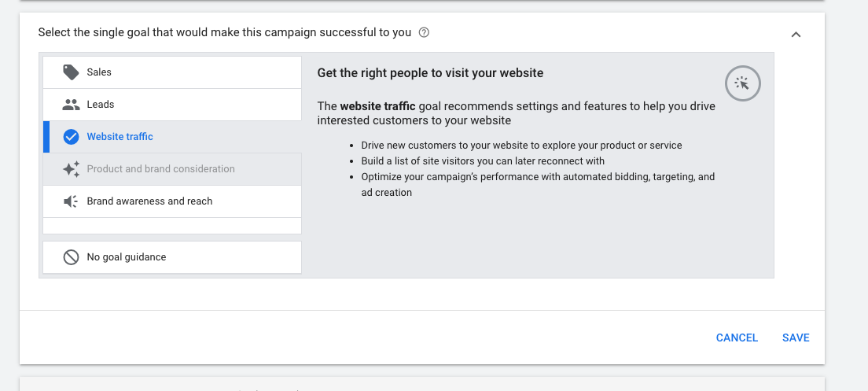This screenshot has height=391, width=868.
Task: Click the Leads people icon
Action: [71, 105]
